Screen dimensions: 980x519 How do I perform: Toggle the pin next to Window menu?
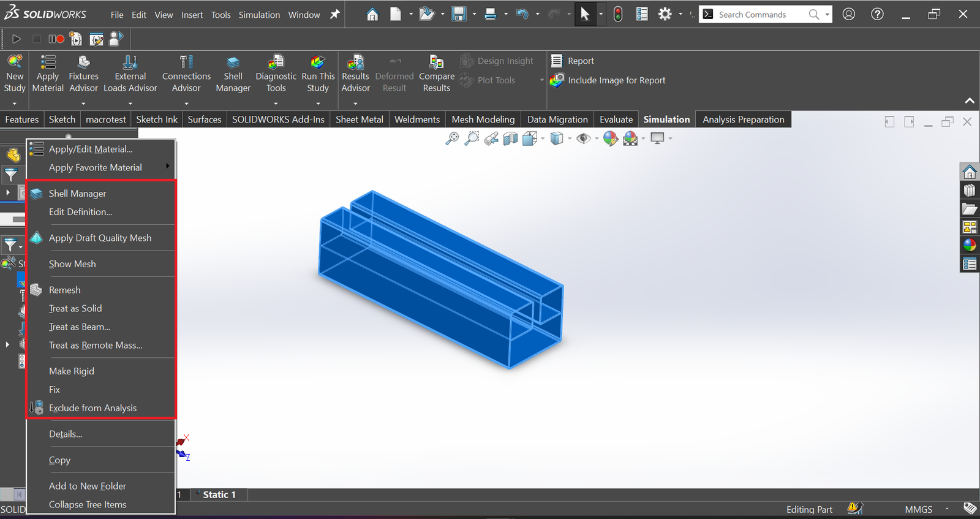tap(334, 15)
